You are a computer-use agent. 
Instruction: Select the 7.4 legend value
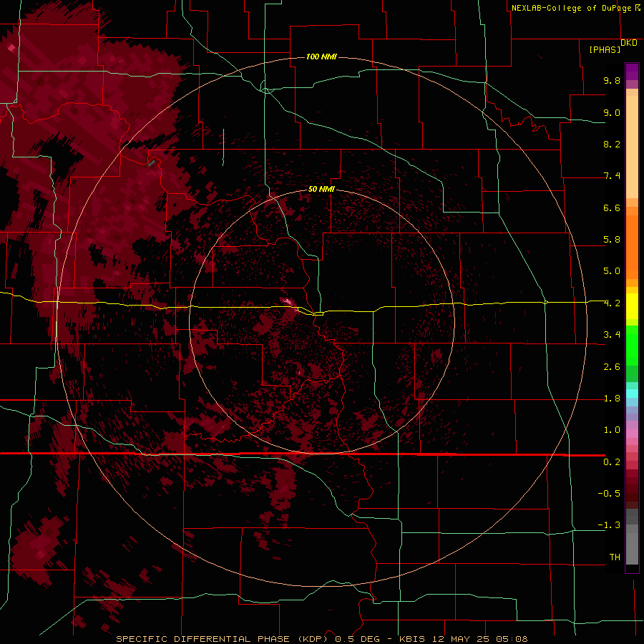click(612, 176)
